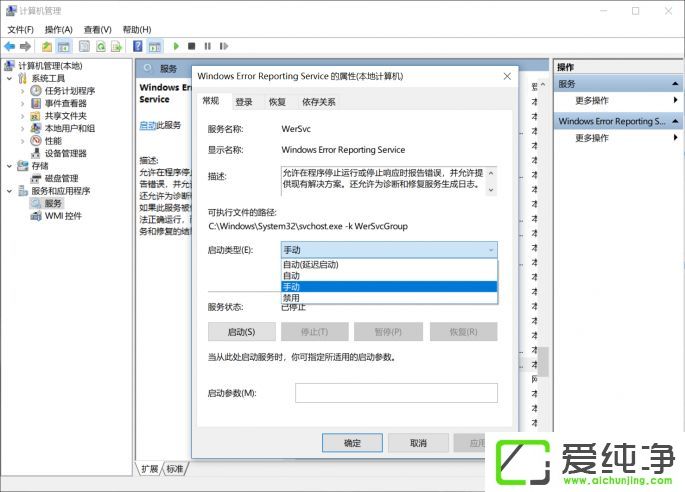This screenshot has height=492, width=685.
Task: Click the description box scroll-down arrow
Action: coord(491,190)
